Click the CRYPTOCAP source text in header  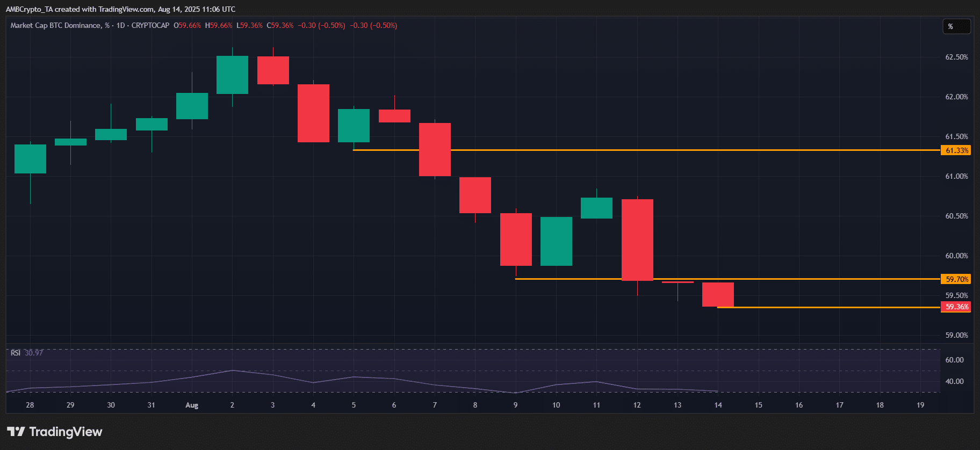tap(150, 25)
